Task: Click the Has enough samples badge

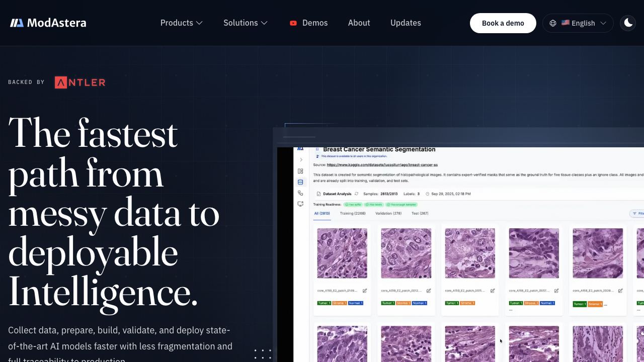Action: 401,205
